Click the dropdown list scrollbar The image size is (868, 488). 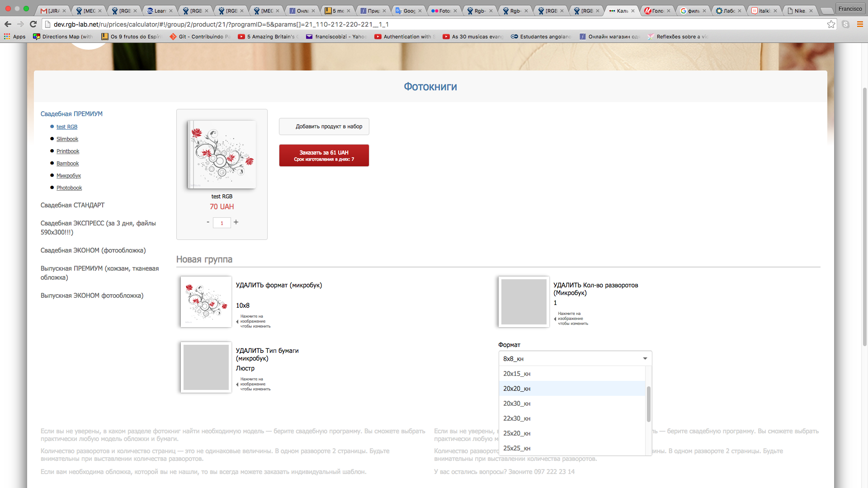[x=648, y=404]
